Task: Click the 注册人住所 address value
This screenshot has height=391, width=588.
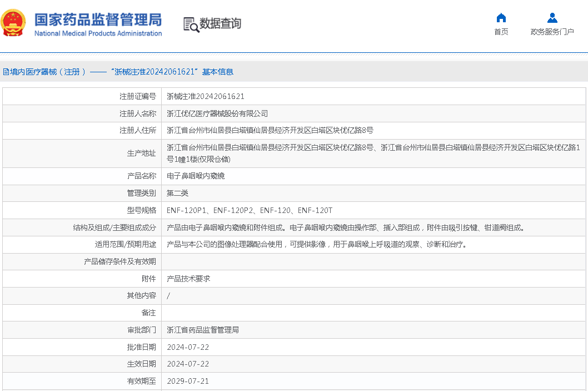Action: pos(270,130)
